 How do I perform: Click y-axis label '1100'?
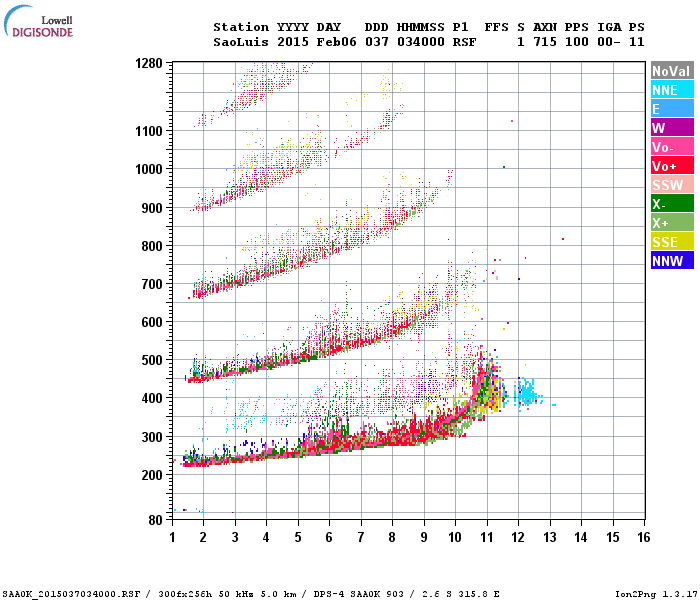click(x=149, y=131)
